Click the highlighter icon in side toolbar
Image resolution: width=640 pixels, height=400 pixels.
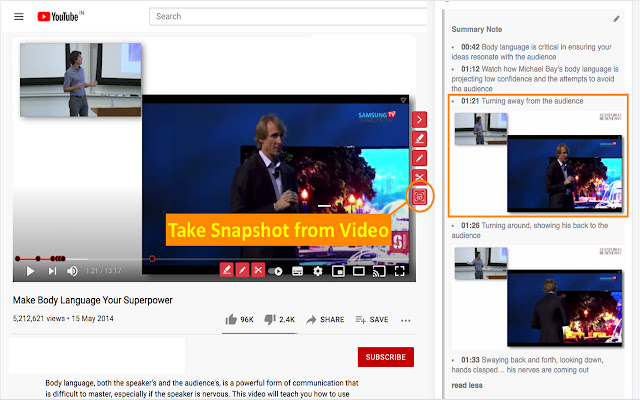coord(420,139)
